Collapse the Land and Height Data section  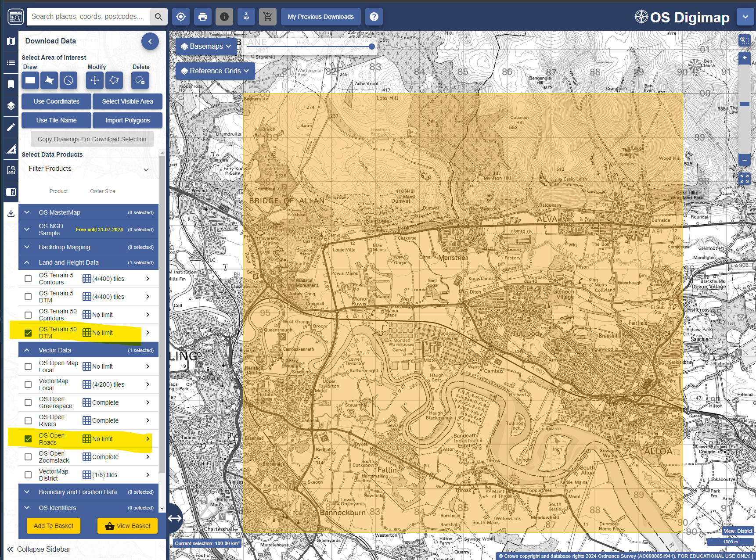[x=88, y=262]
